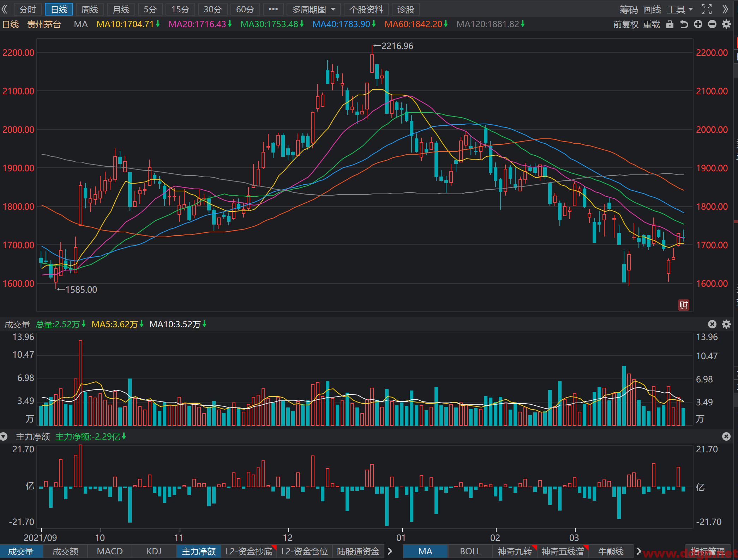Open 诊股 stock diagnosis
The image size is (738, 560).
point(406,10)
